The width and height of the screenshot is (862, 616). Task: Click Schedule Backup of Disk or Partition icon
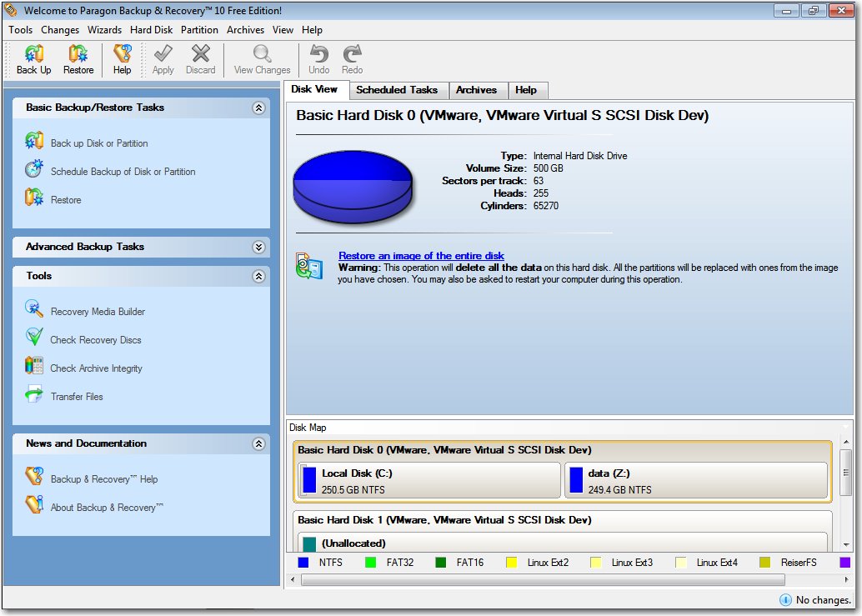coord(34,170)
